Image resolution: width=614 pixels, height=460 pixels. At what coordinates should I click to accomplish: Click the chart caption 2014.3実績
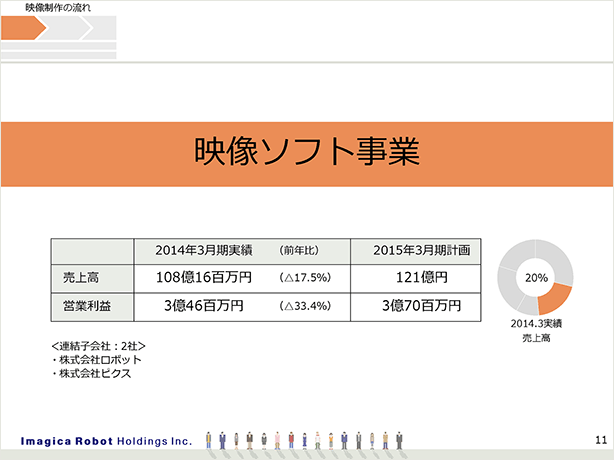click(x=536, y=323)
